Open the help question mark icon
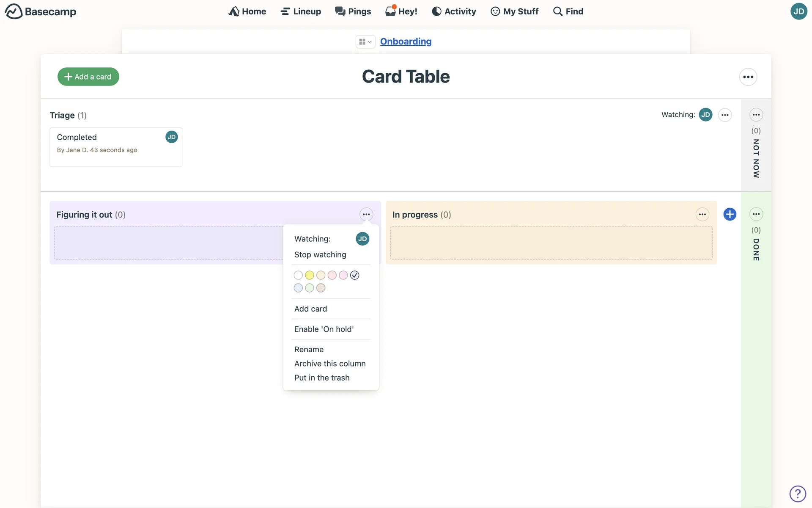This screenshot has height=508, width=812. click(x=797, y=494)
